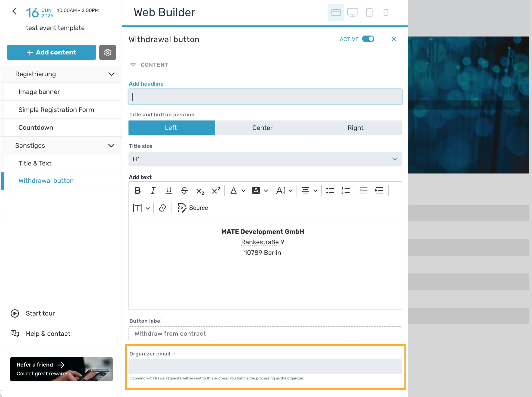
Task: Insert a bulleted list
Action: tap(330, 191)
